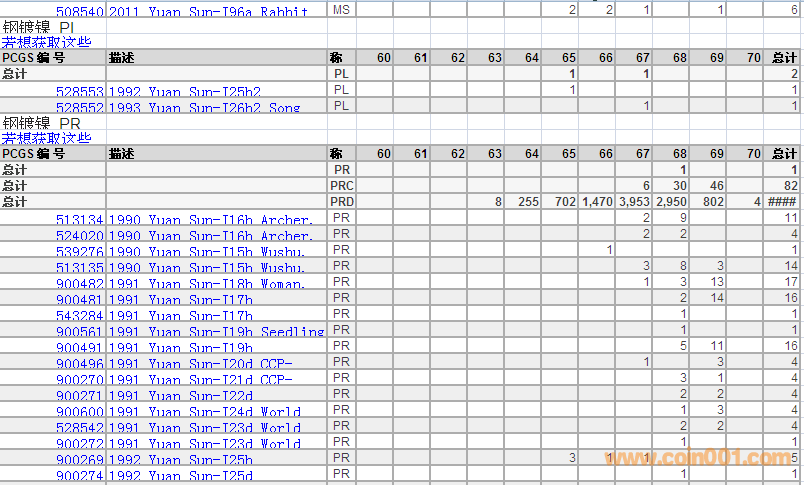
Task: Click PCGS number 900496 link
Action: pyautogui.click(x=80, y=363)
